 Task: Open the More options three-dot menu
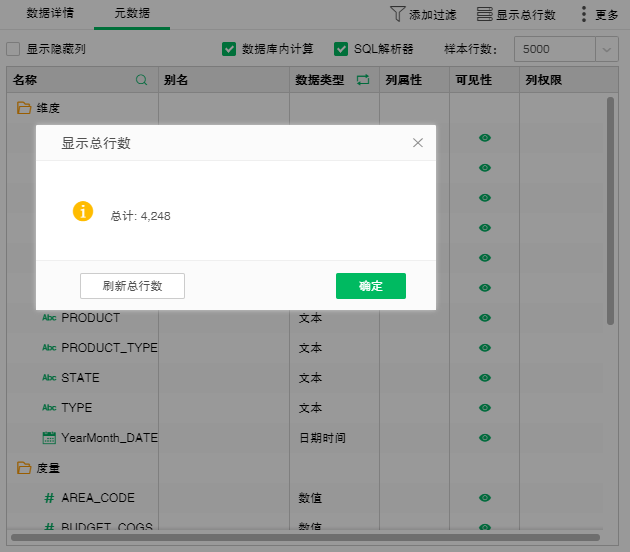pos(584,14)
